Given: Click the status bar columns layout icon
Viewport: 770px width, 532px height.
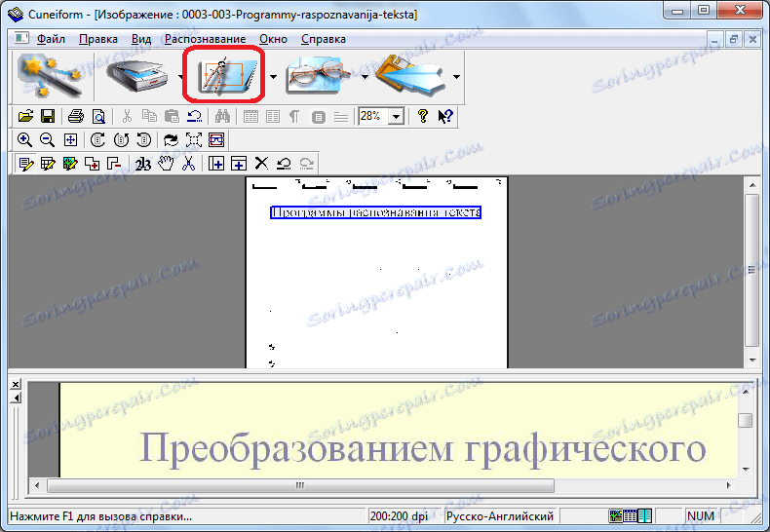Looking at the screenshot, I should click(x=645, y=515).
